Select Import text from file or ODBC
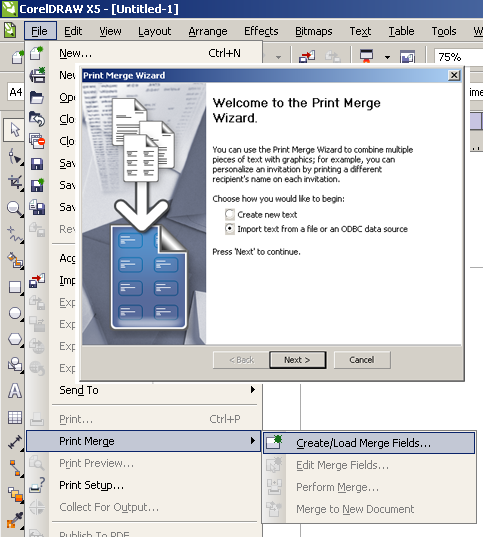The image size is (483, 537). coord(230,228)
